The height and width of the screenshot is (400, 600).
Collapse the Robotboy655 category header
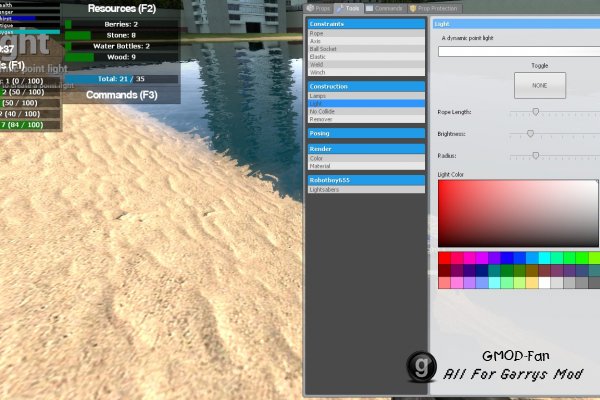(x=366, y=180)
